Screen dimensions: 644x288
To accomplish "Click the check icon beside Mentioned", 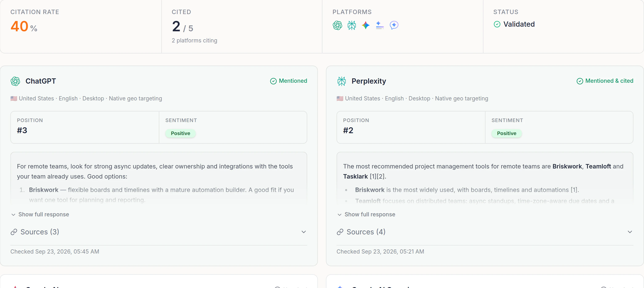I will [273, 81].
